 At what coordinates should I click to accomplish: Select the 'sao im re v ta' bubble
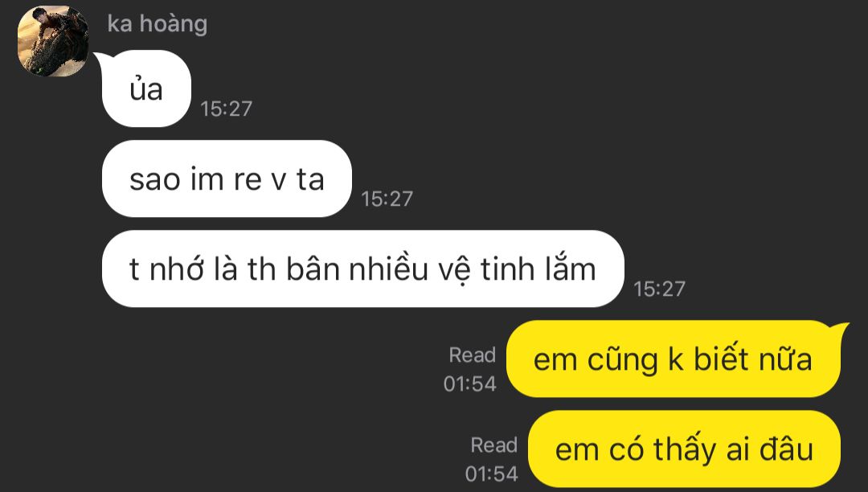227,178
